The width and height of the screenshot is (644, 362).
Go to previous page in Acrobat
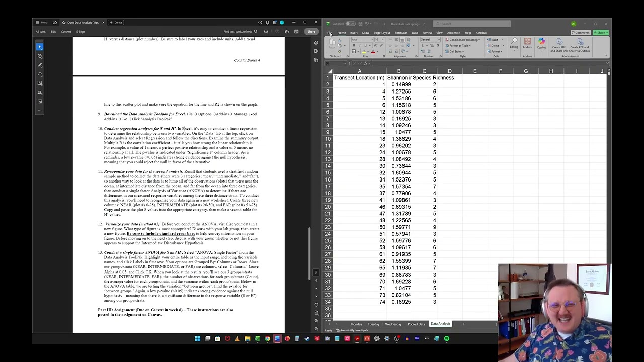tap(316, 289)
